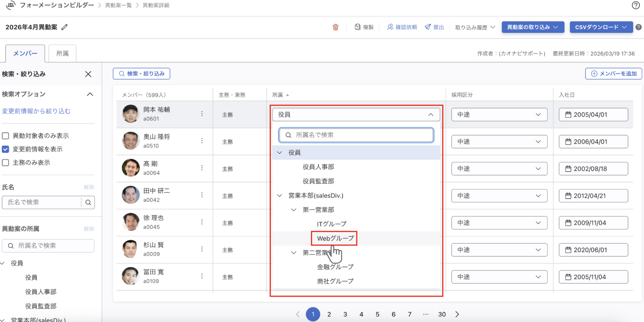The image size is (644, 322).
Task: Switch to the 所属 tab
Action: pos(62,54)
